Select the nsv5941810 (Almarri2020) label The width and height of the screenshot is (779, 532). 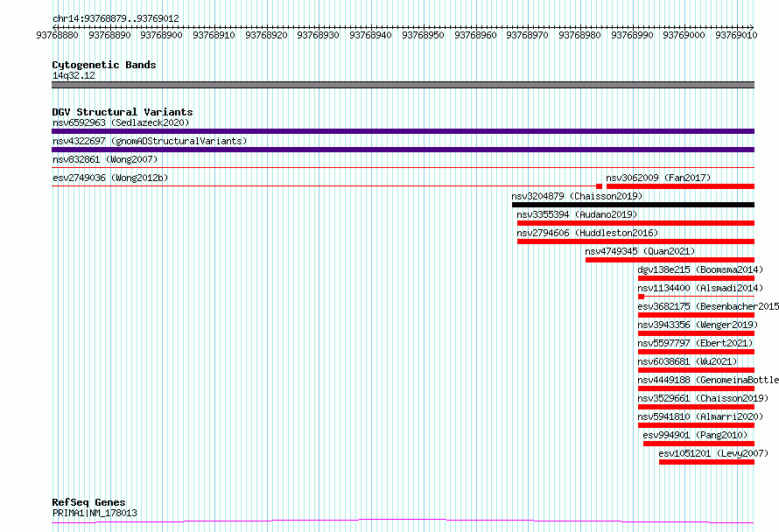click(700, 416)
